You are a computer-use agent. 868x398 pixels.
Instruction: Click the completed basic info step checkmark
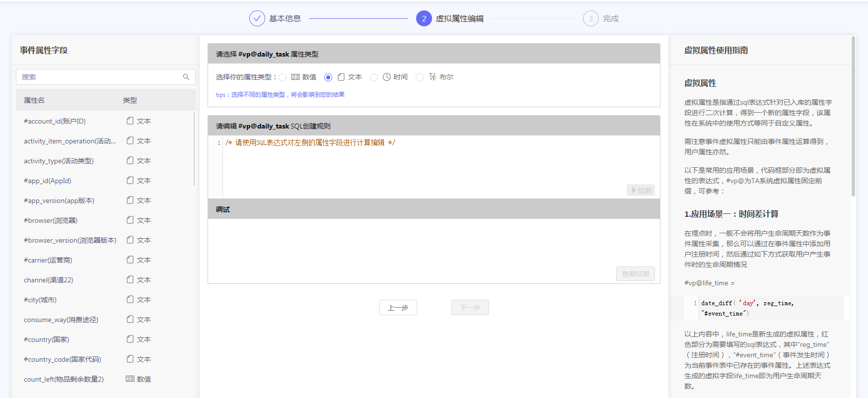coord(257,18)
